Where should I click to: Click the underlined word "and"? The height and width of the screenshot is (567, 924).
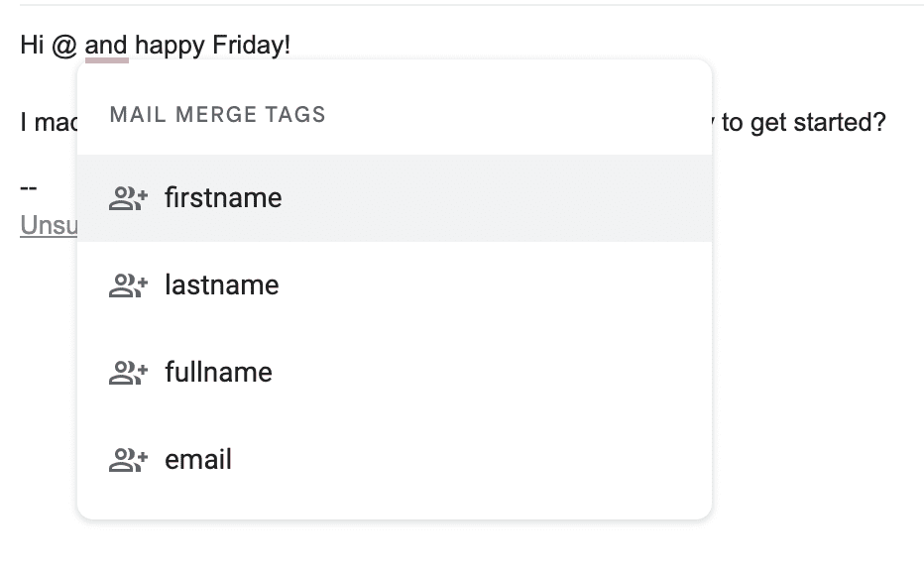pyautogui.click(x=106, y=46)
